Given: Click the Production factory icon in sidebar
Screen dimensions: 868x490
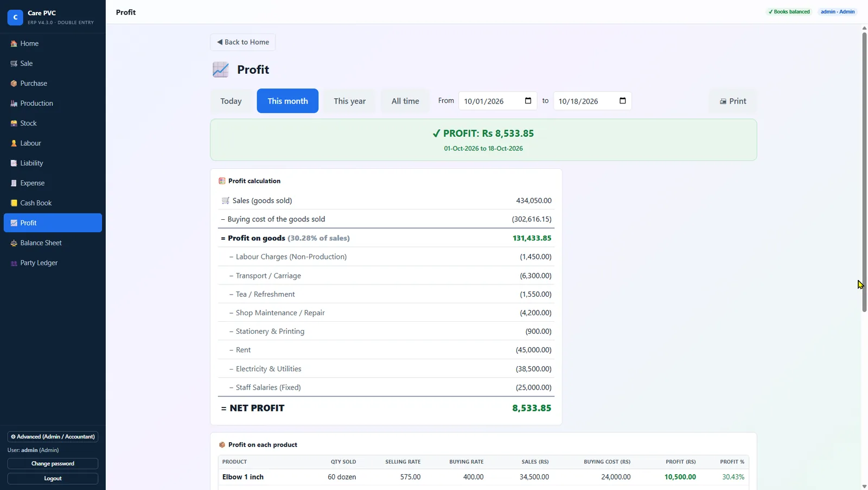Looking at the screenshot, I should click(x=14, y=104).
